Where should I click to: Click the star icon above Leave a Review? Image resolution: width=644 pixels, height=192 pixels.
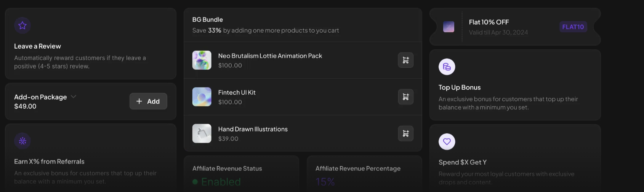[x=22, y=25]
